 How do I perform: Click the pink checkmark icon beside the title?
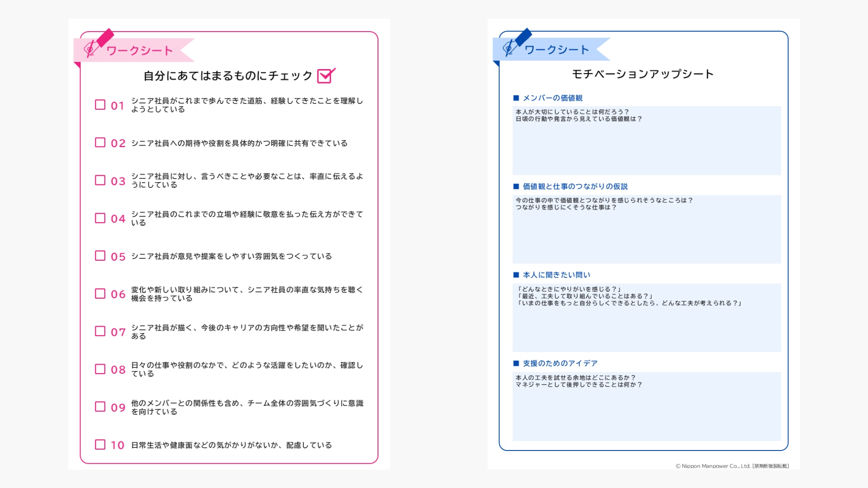coord(326,75)
